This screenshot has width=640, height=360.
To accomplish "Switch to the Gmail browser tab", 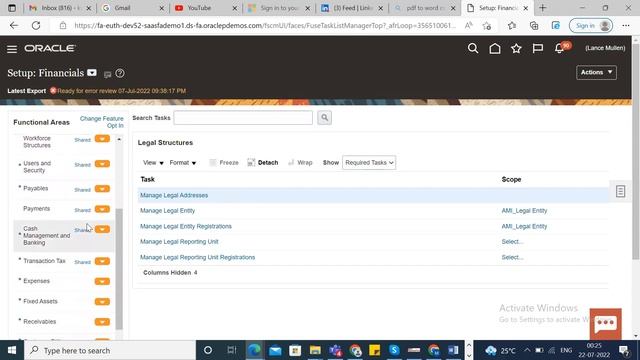I will pos(133,8).
